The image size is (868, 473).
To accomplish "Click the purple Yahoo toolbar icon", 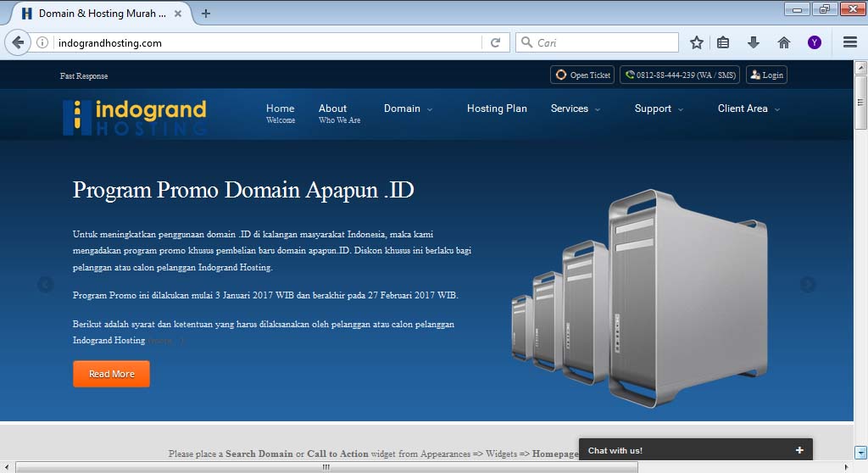I will [815, 42].
